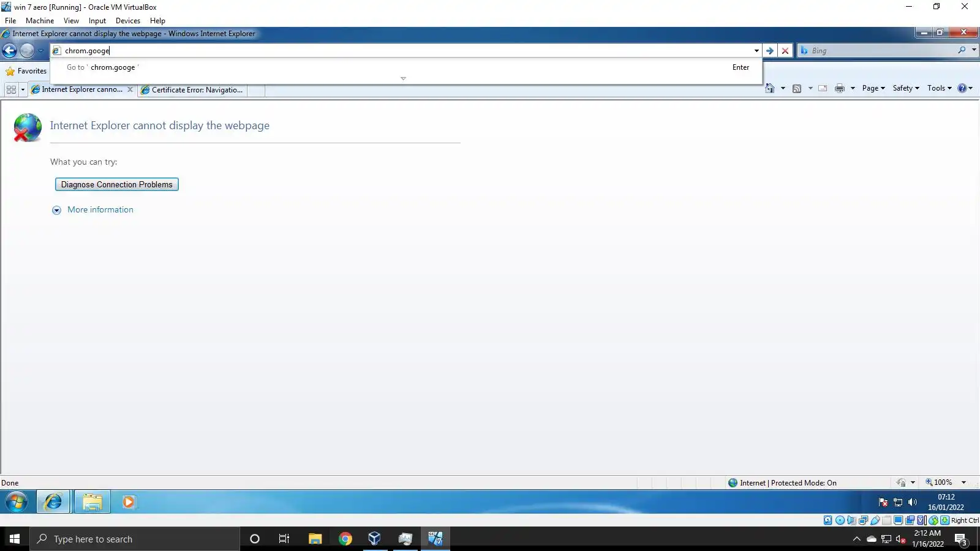Click the IE status bar privacy lock icon
Screen dimensions: 980x551
[x=901, y=482]
